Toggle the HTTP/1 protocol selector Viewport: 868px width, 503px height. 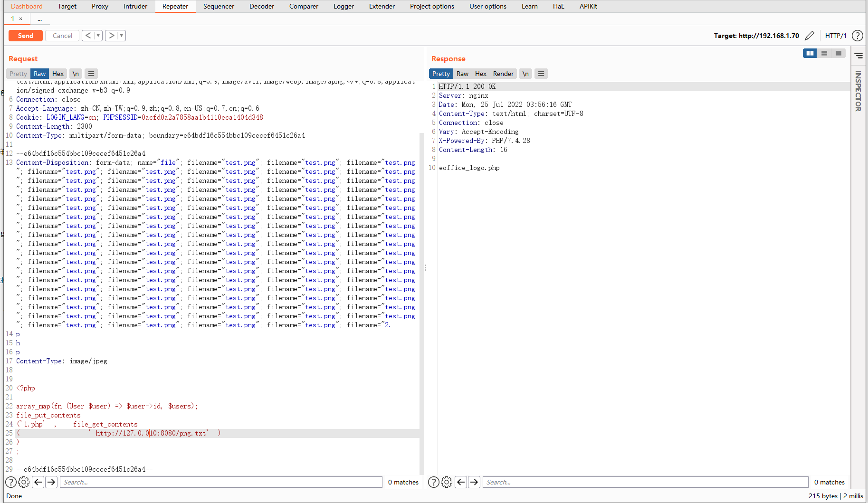pos(836,36)
